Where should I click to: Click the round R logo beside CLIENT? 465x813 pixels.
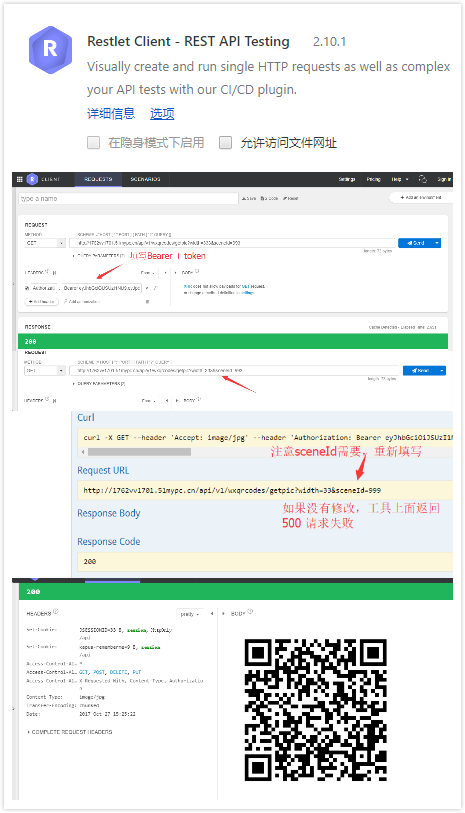pyautogui.click(x=32, y=179)
